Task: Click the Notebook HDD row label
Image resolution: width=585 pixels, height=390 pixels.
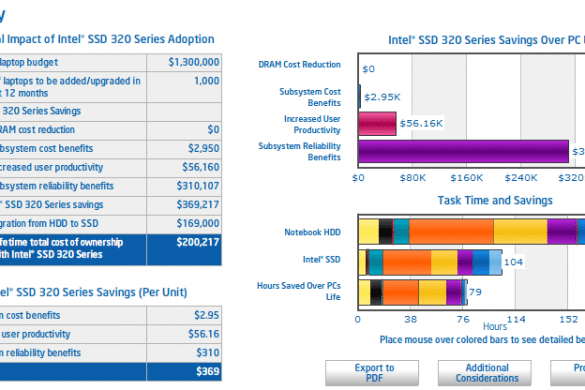Action: tap(313, 232)
